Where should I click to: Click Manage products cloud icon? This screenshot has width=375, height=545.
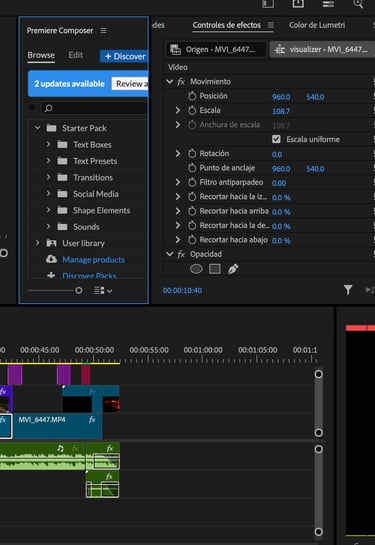click(x=51, y=259)
